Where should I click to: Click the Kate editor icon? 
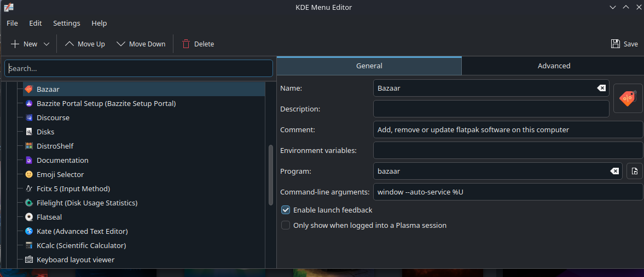click(29, 232)
